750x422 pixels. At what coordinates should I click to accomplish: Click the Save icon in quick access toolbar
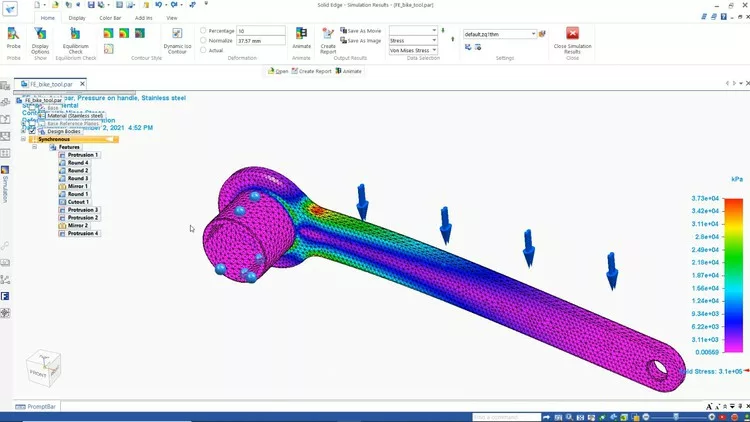tap(91, 5)
